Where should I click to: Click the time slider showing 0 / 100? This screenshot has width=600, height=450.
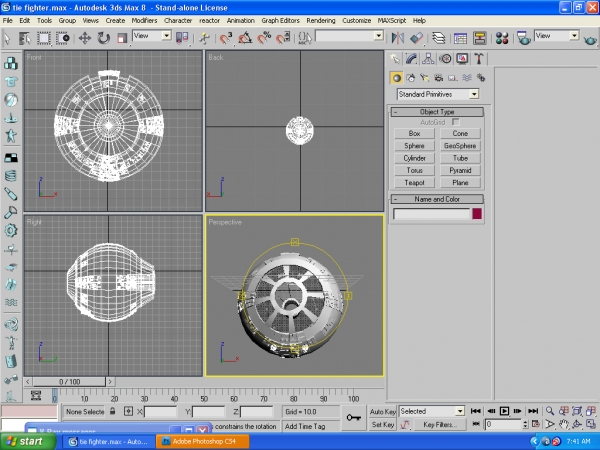click(x=69, y=382)
